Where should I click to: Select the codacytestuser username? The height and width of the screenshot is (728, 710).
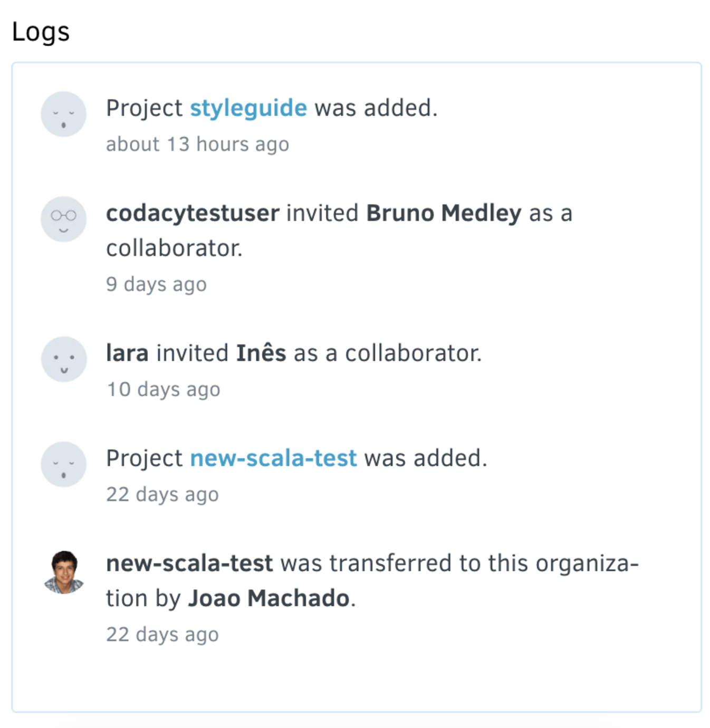tap(193, 213)
